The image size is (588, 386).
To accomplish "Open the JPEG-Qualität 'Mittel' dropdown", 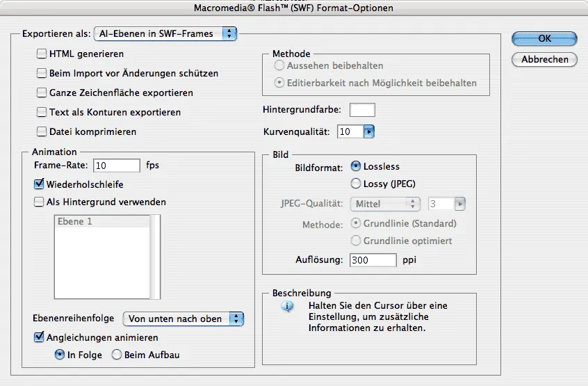I will [x=385, y=204].
